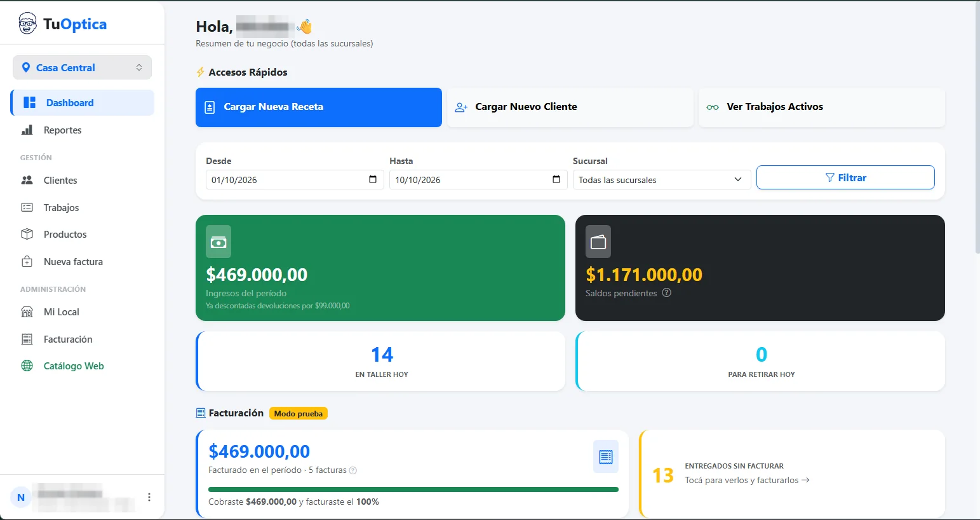Screen dimensions: 980x520
Task: Click the Nueva factura icon
Action: (27, 261)
